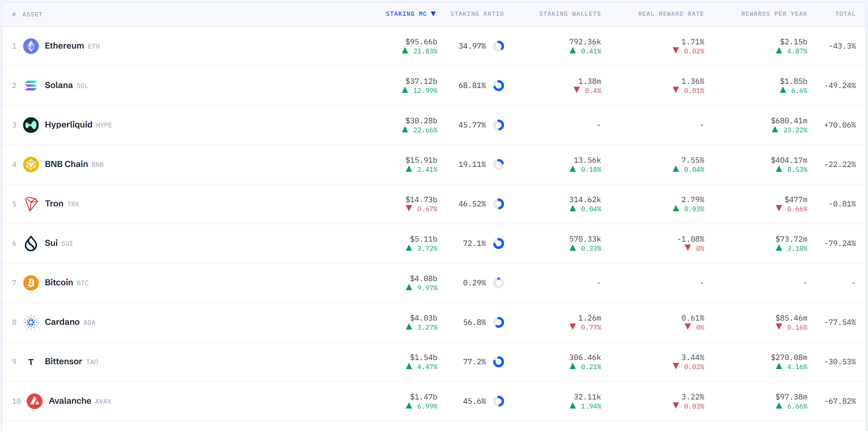868x431 pixels.
Task: Click Bittensor's rewards per year $270.08m
Action: 789,358
